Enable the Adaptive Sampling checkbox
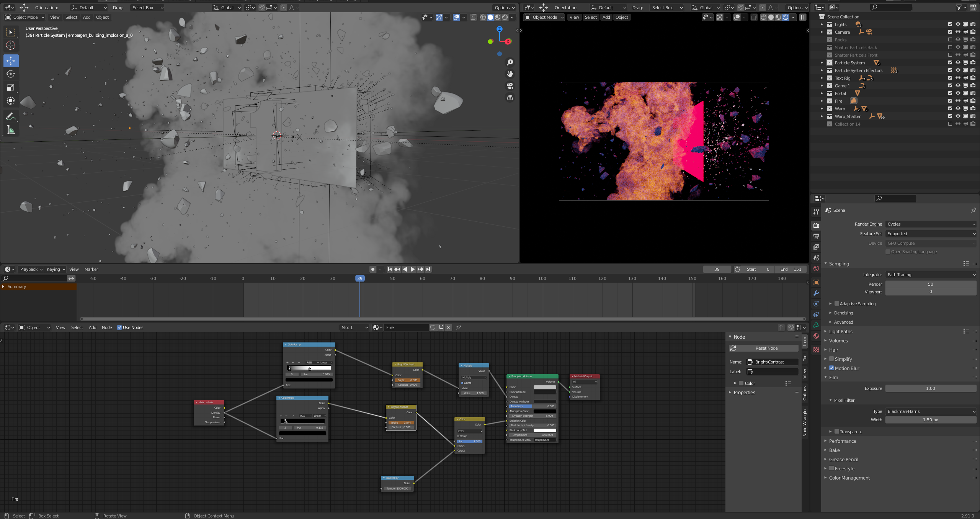 coord(837,304)
